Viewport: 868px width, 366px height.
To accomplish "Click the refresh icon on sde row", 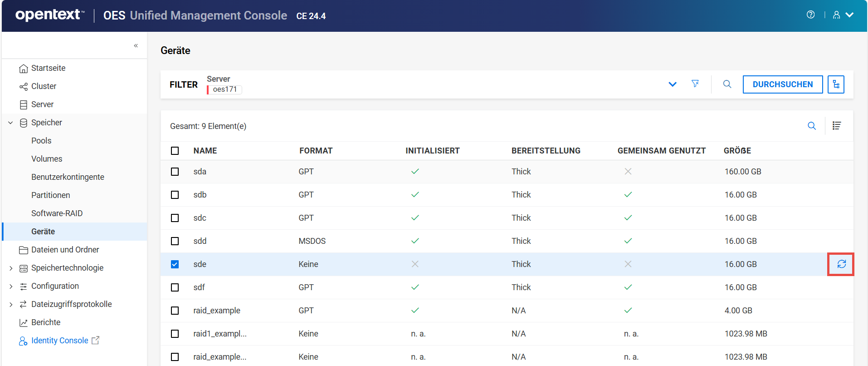I will [841, 264].
